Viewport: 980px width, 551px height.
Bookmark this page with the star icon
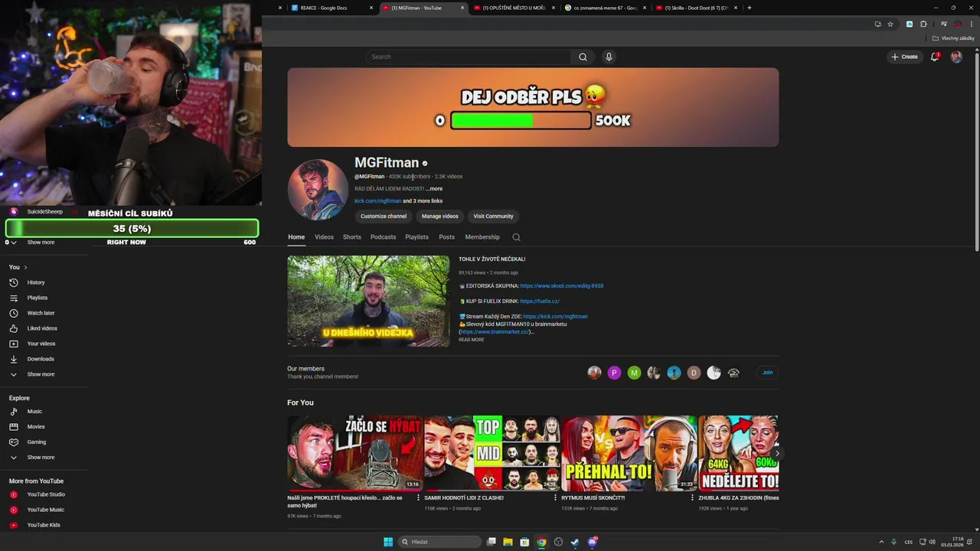click(x=890, y=24)
